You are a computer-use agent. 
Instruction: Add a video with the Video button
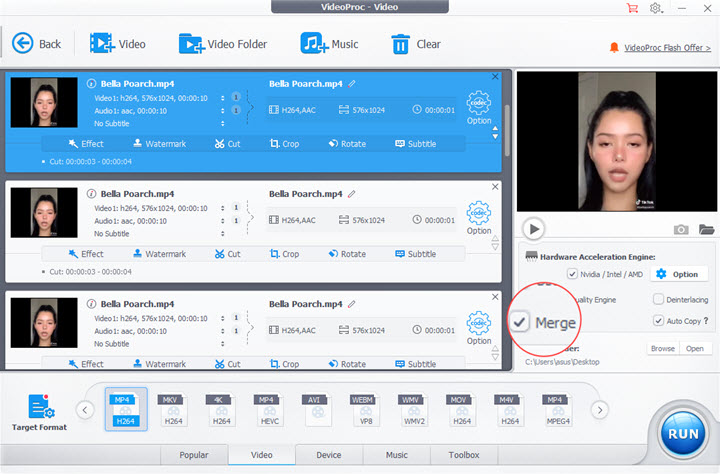click(118, 44)
